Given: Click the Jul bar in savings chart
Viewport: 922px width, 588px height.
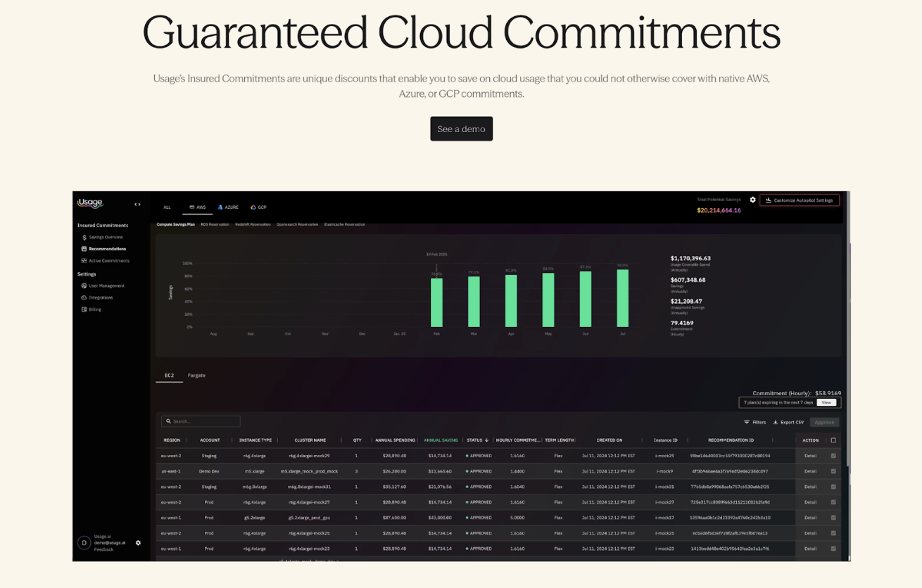Looking at the screenshot, I should (x=622, y=298).
